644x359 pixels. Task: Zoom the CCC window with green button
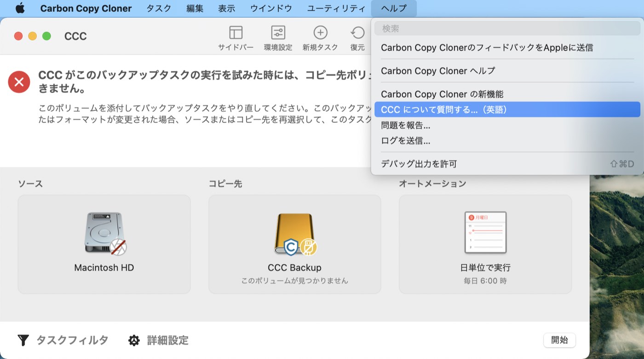coord(46,36)
